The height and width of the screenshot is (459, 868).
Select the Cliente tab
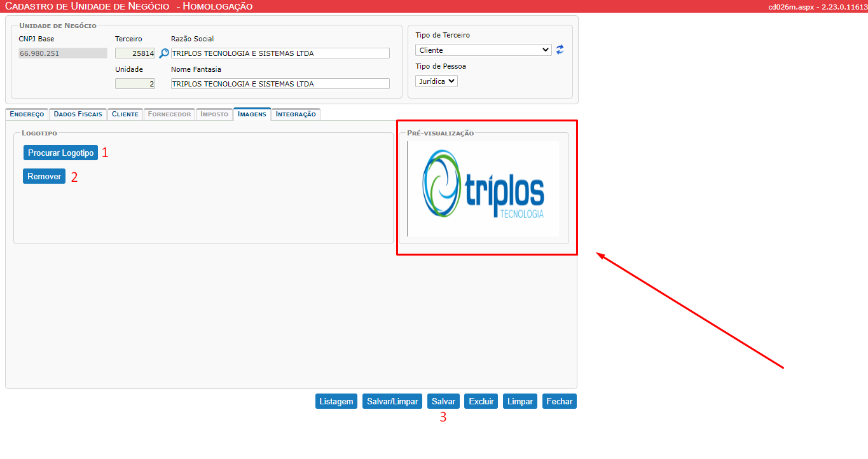[125, 114]
